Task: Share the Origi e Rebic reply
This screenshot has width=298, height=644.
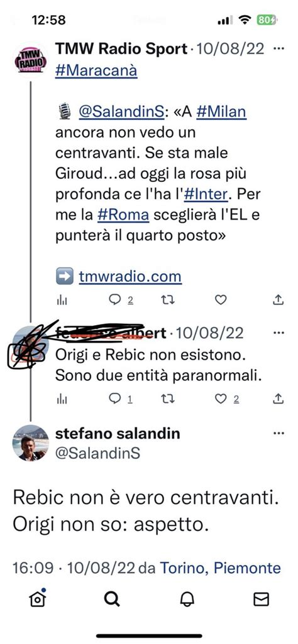Action: point(279,399)
